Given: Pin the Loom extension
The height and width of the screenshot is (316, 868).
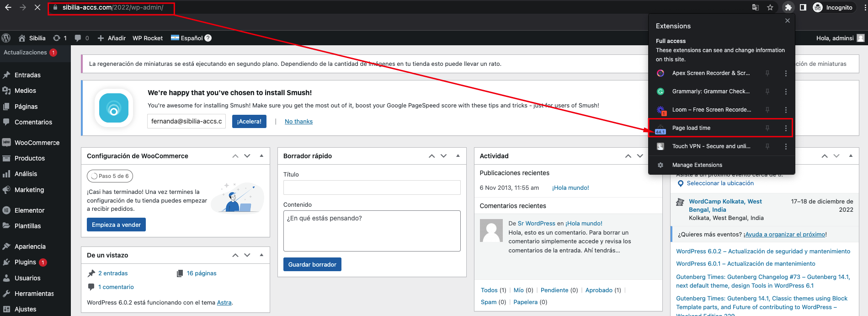Looking at the screenshot, I should [x=767, y=110].
